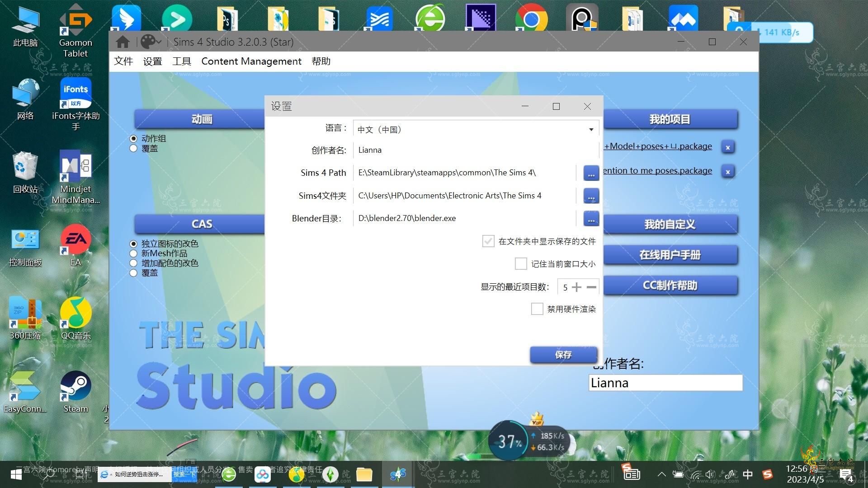Remove Model+poses package from recent list
Screen dimensions: 868x488
click(728, 147)
